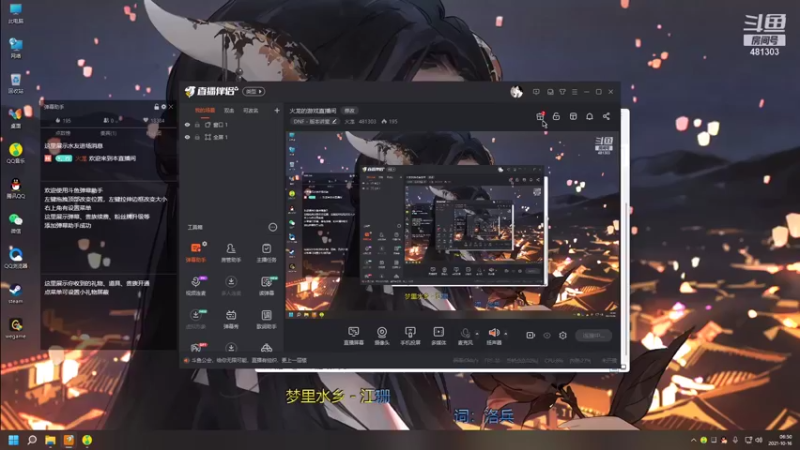Add a 手机投屏 phone mirroring source

point(410,336)
